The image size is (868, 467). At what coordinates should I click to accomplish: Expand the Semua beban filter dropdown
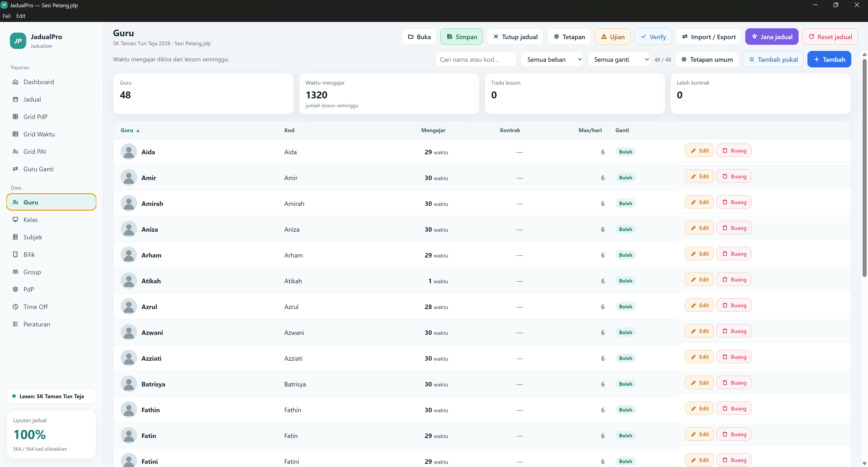coord(552,59)
